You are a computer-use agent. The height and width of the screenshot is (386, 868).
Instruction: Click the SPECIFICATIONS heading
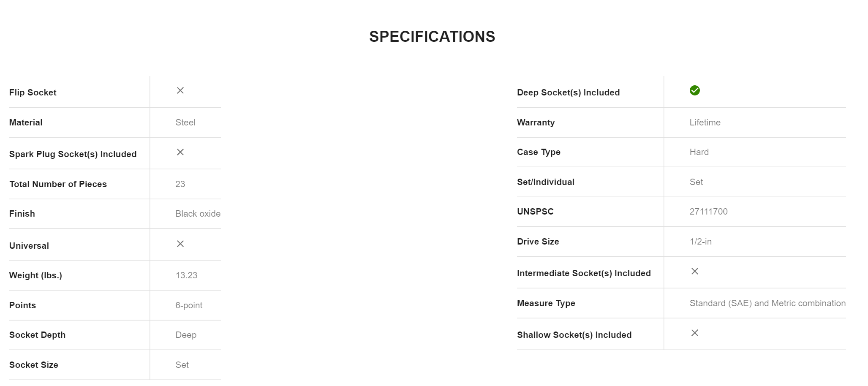(432, 37)
